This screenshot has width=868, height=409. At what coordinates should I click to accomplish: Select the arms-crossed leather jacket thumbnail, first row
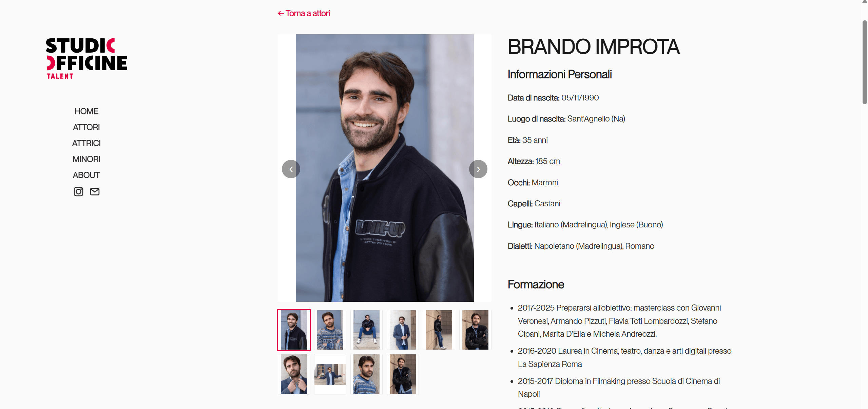(475, 330)
